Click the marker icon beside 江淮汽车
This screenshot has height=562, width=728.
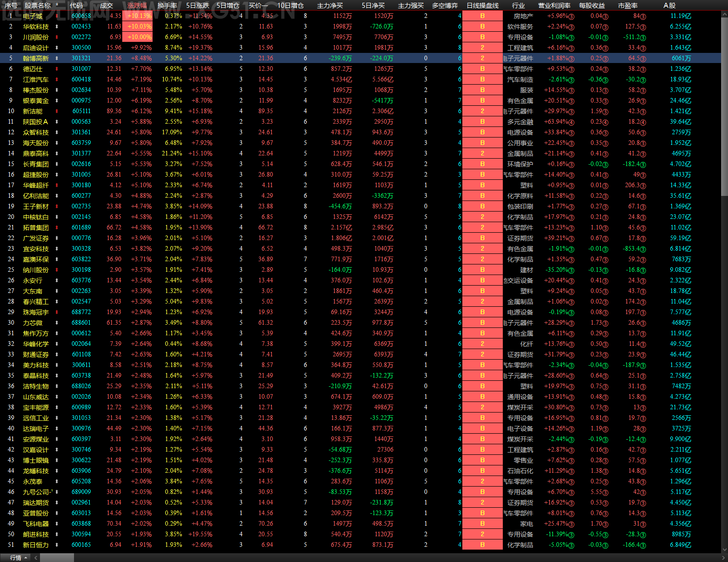click(57, 80)
